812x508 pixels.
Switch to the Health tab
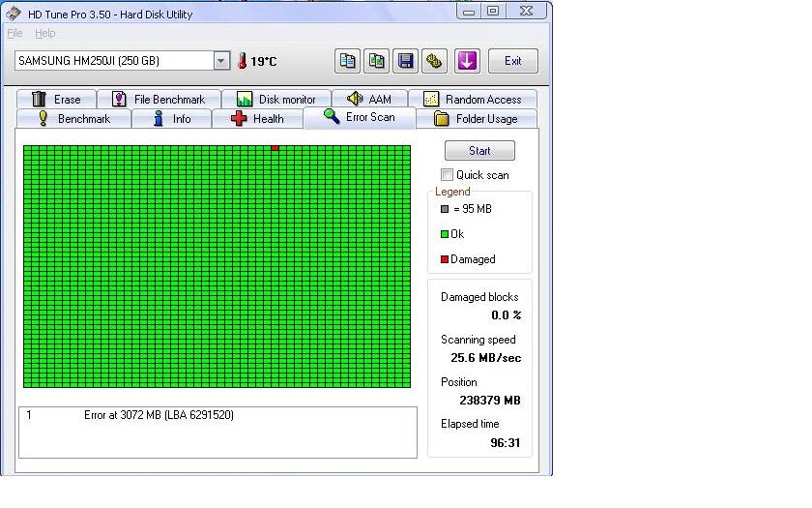coord(257,119)
